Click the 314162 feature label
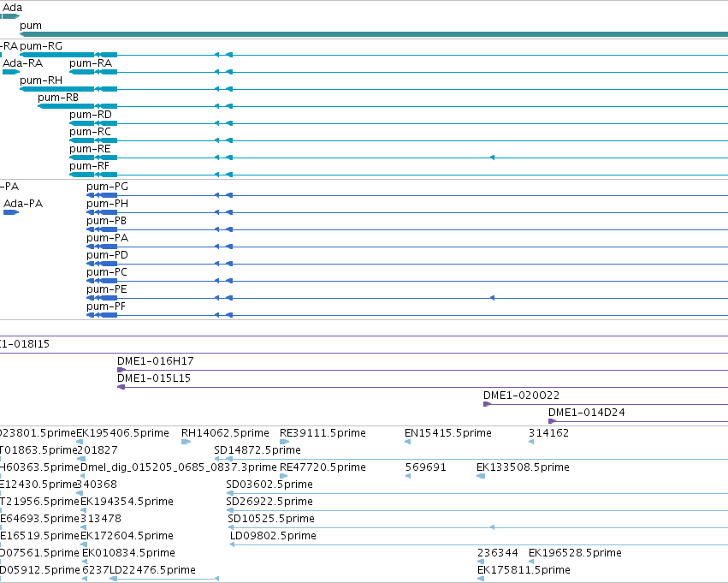The image size is (728, 583). 549,433
